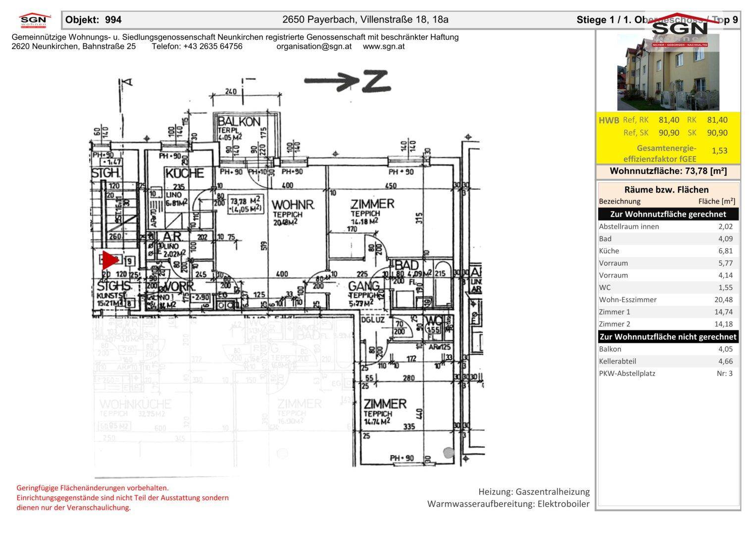This screenshot has width=756, height=535.
Task: Open the building photo thumbnail
Action: pyautogui.click(x=668, y=79)
